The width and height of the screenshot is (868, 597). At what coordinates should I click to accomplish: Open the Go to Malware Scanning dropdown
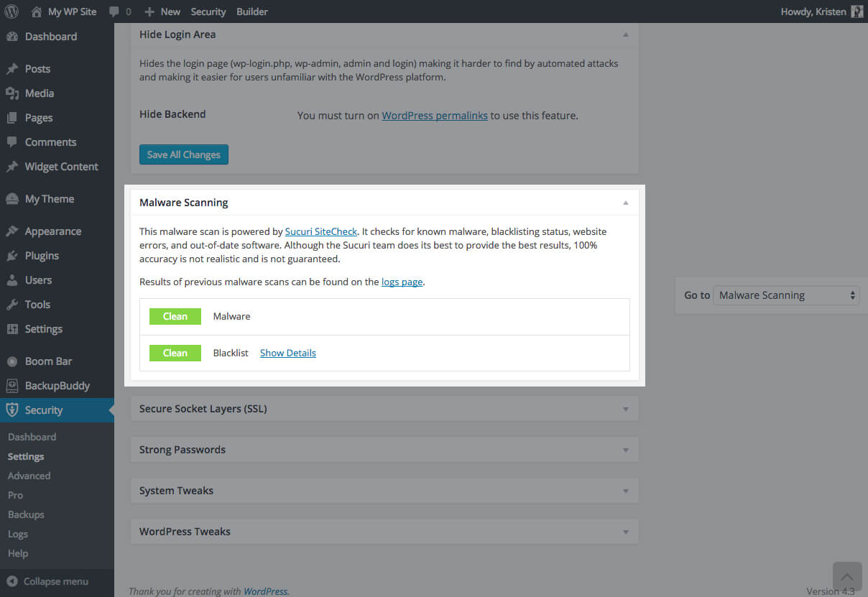point(785,295)
